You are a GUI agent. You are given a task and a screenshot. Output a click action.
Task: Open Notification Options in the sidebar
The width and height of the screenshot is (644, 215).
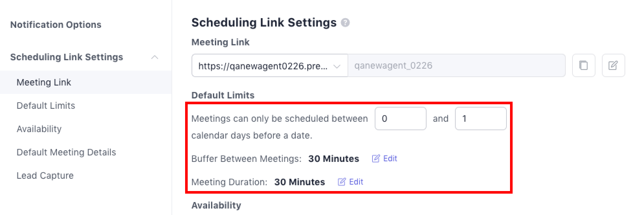click(x=56, y=25)
